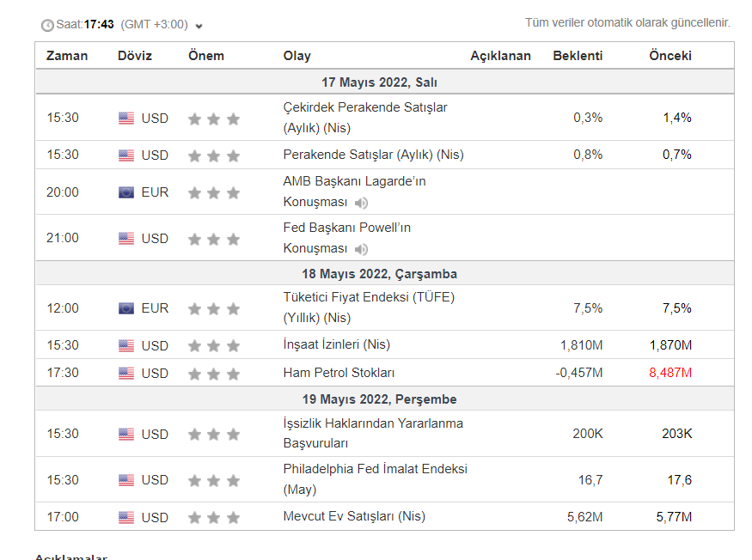
Task: Click speaker icon next to Powell'ın Konuşması
Action: coord(362,249)
